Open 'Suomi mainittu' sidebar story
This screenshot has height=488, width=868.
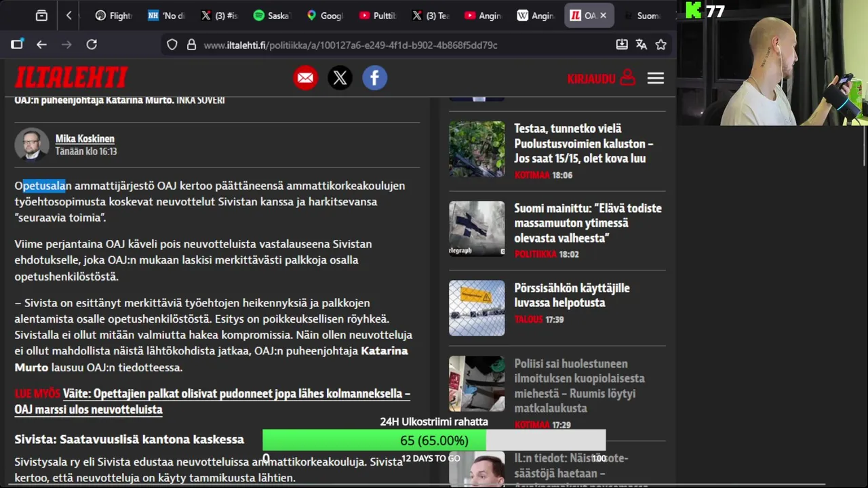tap(588, 223)
